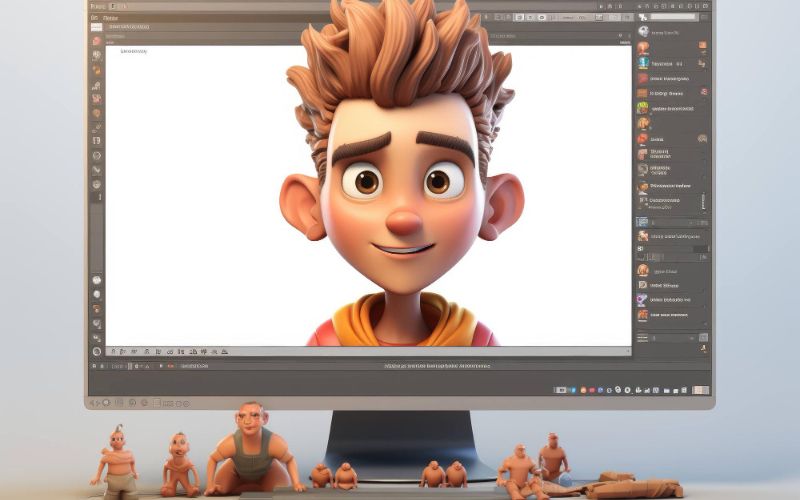800x500 pixels.
Task: Click the dark field beside the small grid icon
Action: (701, 248)
